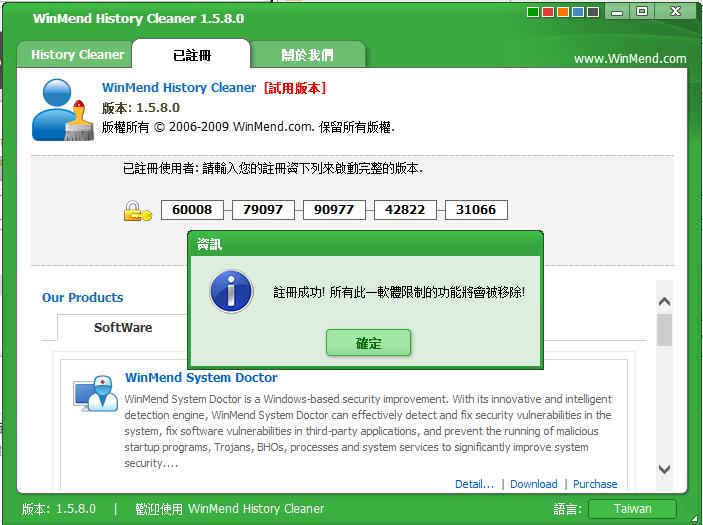Screen dimensions: 703x525
Task: Switch to the History Cleaner tab
Action: tap(77, 55)
